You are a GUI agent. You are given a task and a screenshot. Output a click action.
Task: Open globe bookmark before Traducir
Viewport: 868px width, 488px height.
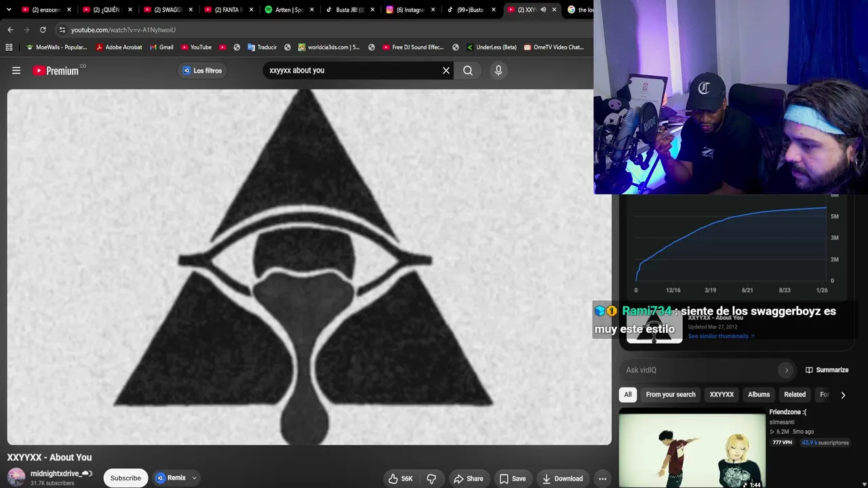237,47
